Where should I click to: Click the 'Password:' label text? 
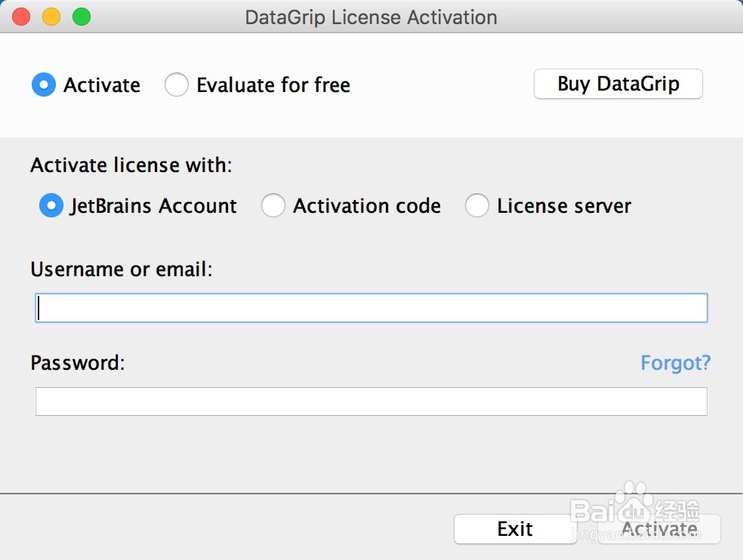(77, 363)
